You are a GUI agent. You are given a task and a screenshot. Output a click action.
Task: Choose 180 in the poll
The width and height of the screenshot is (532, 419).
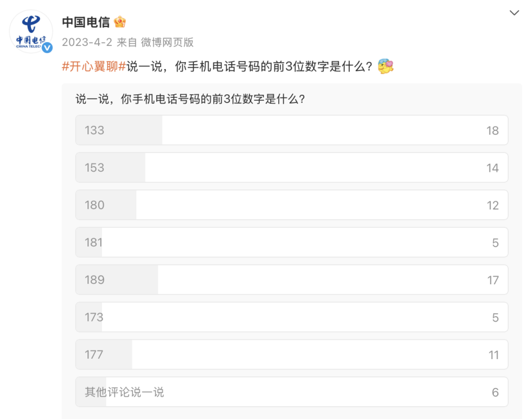click(291, 205)
